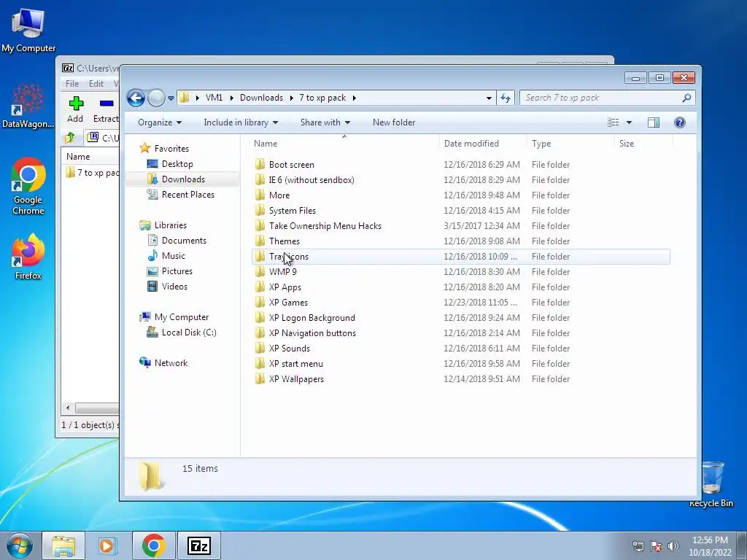Toggle the preview pane button
Viewport: 747px width, 560px height.
point(654,122)
